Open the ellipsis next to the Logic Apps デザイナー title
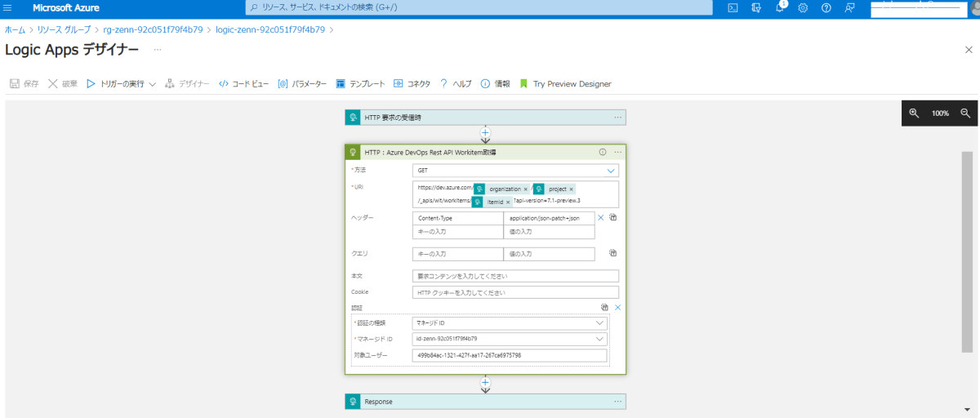The image size is (980, 418). coord(158,49)
